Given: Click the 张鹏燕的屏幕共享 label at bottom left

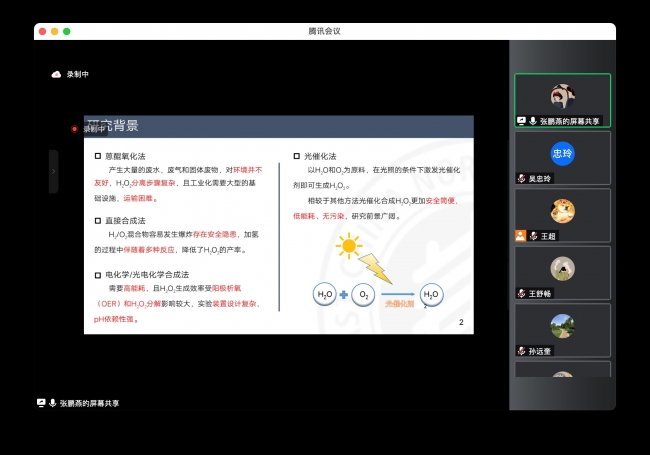Looking at the screenshot, I should (x=89, y=403).
